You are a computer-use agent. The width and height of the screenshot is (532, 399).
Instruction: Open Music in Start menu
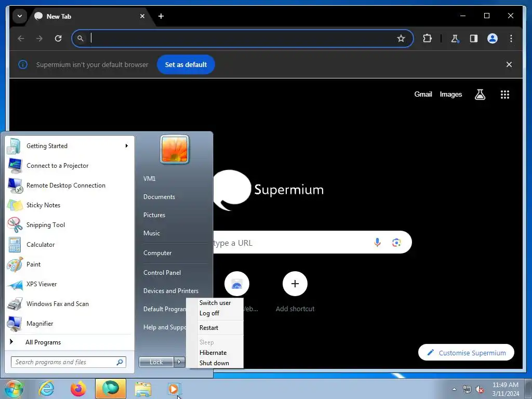pos(151,233)
